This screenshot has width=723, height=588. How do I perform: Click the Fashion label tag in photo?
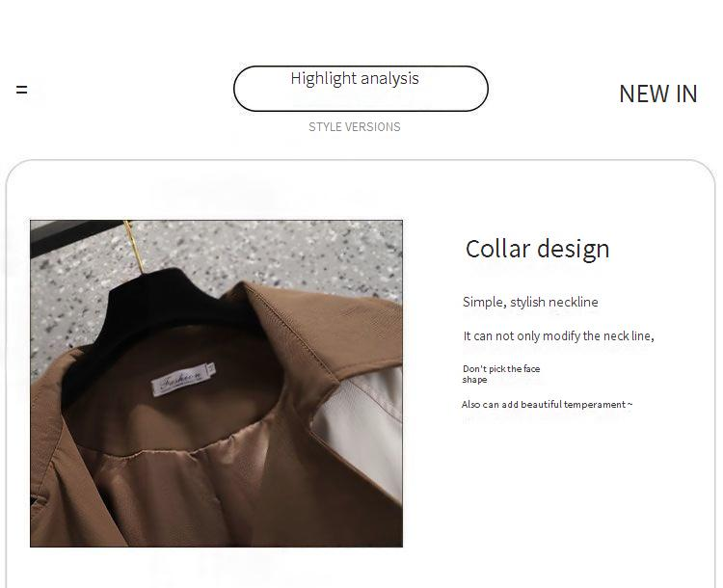click(181, 381)
